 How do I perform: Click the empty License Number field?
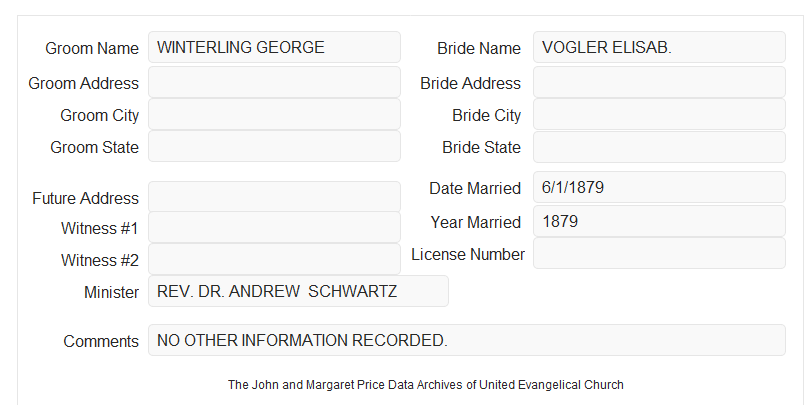point(659,253)
